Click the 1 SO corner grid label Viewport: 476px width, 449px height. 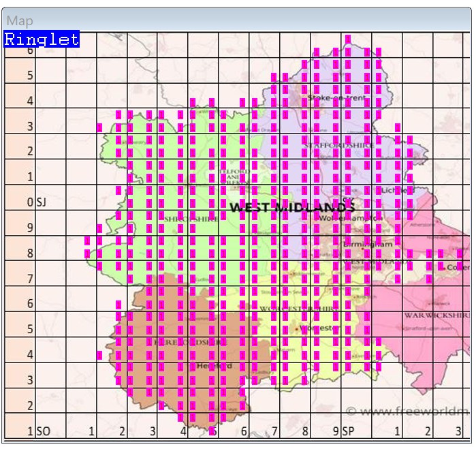[39, 431]
